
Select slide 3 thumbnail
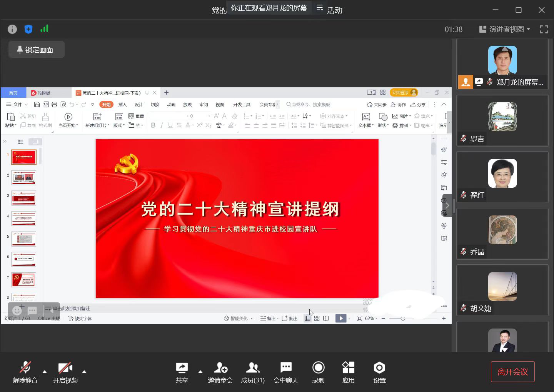[x=24, y=198]
